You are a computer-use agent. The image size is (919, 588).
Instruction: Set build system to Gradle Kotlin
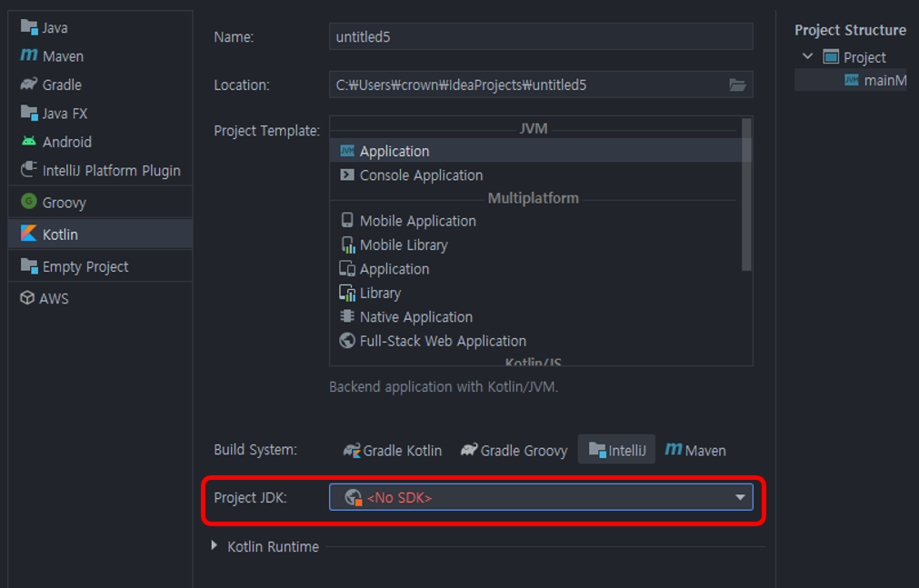click(x=392, y=450)
